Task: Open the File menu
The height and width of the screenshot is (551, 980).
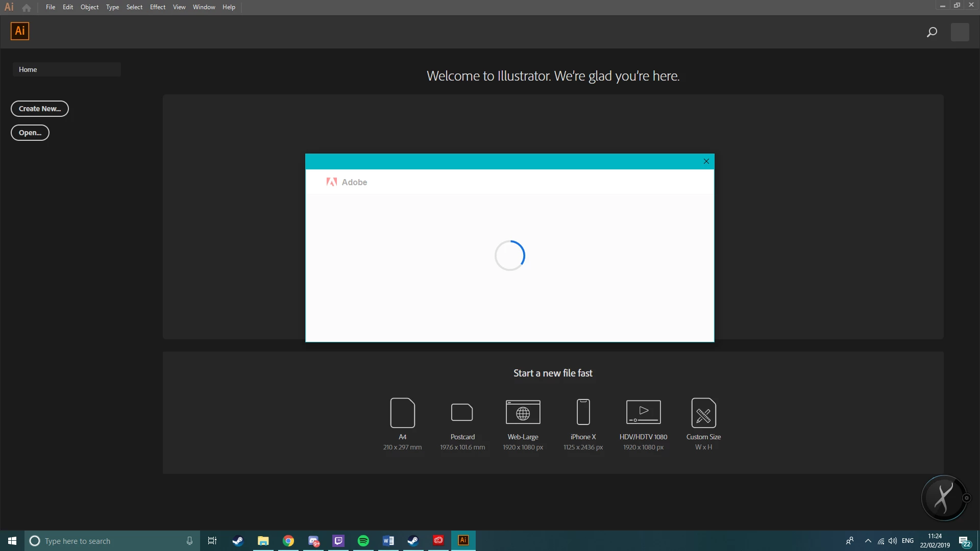Action: click(50, 7)
